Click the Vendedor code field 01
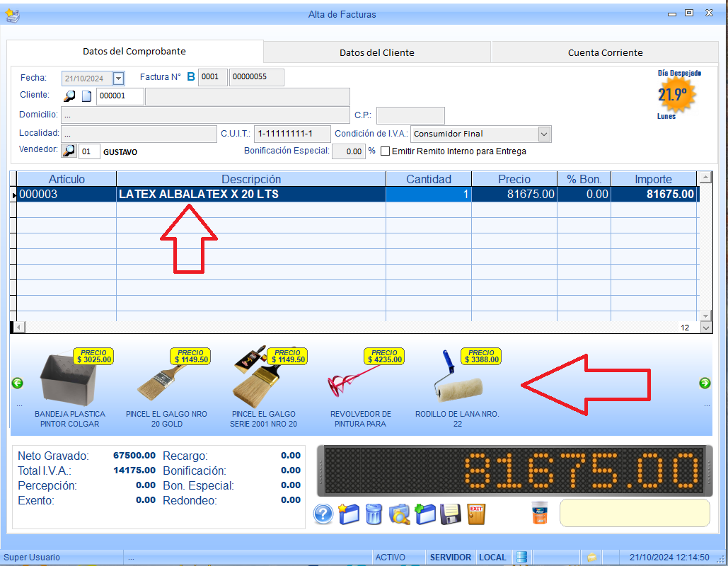 [x=89, y=152]
